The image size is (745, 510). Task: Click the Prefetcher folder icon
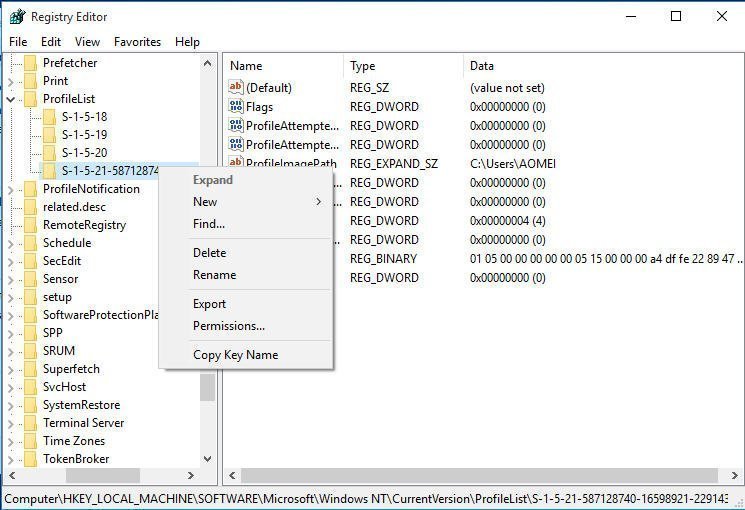[x=30, y=63]
